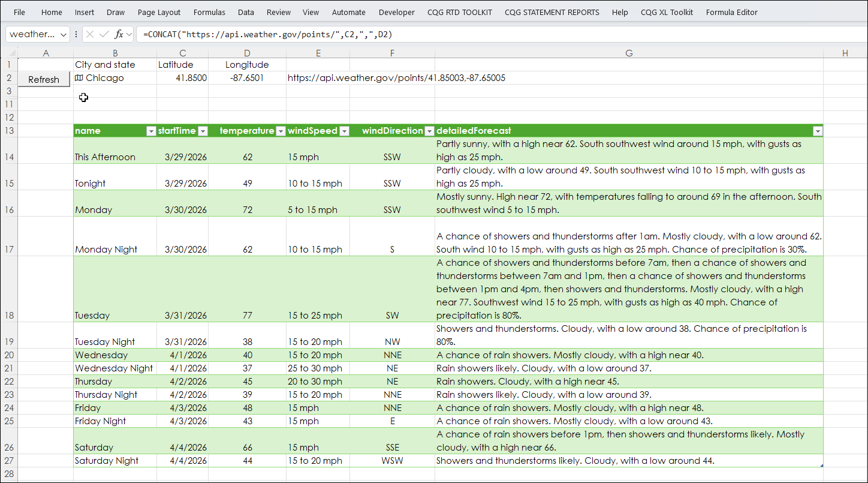Open the name column filter dropdown
The image size is (868, 483).
pyautogui.click(x=150, y=131)
